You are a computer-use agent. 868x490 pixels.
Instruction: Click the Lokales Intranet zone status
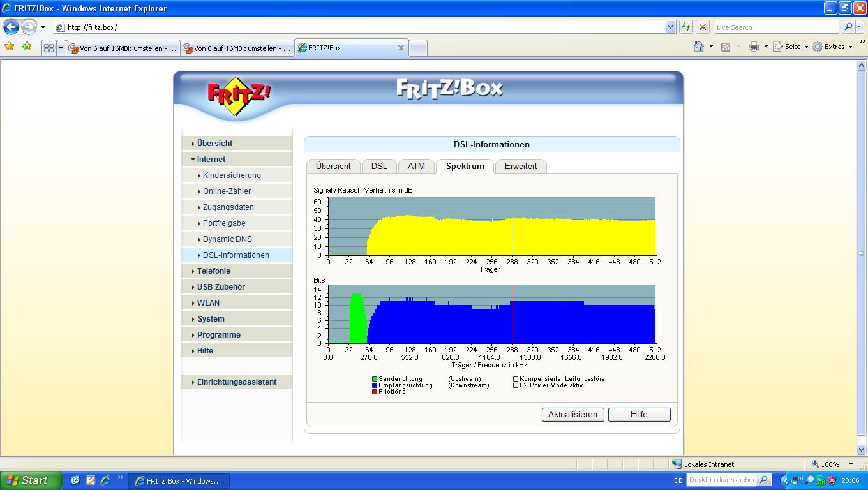(703, 464)
